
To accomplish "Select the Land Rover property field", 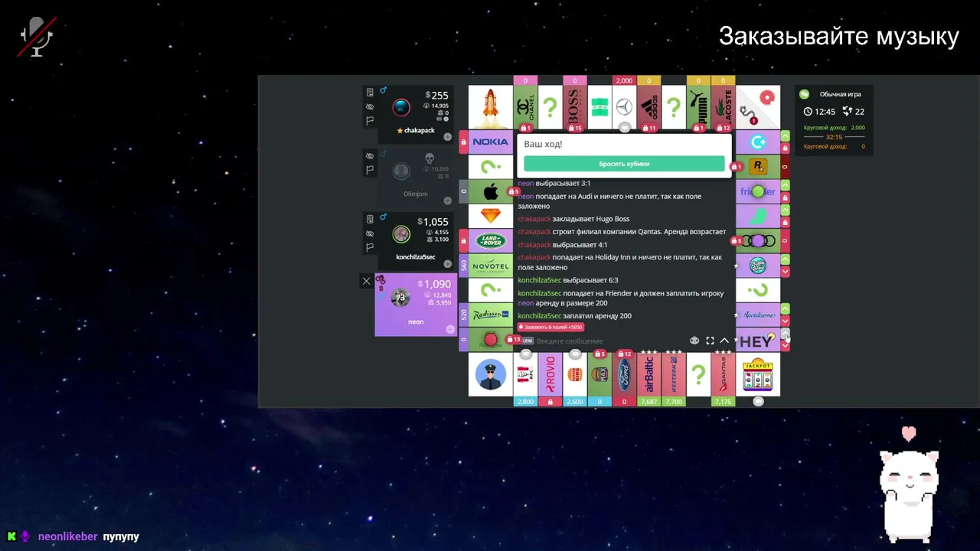I will coord(491,240).
